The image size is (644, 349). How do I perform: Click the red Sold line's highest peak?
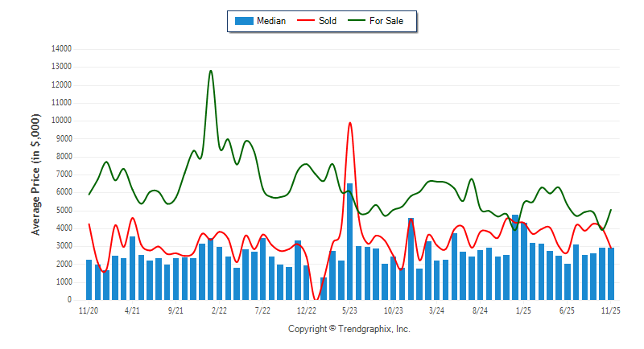click(350, 123)
